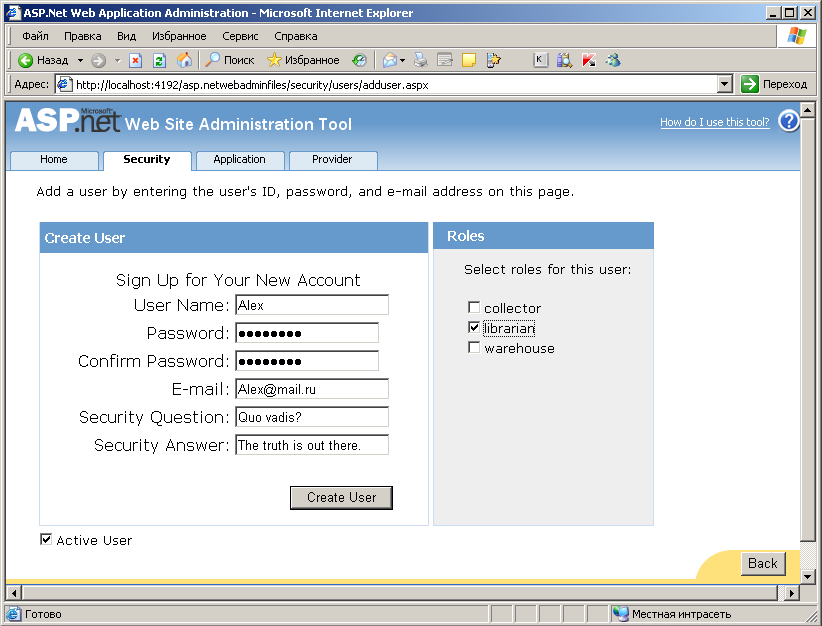Screen dimensions: 822x626
Task: Click the Home page house icon
Action: (x=184, y=60)
